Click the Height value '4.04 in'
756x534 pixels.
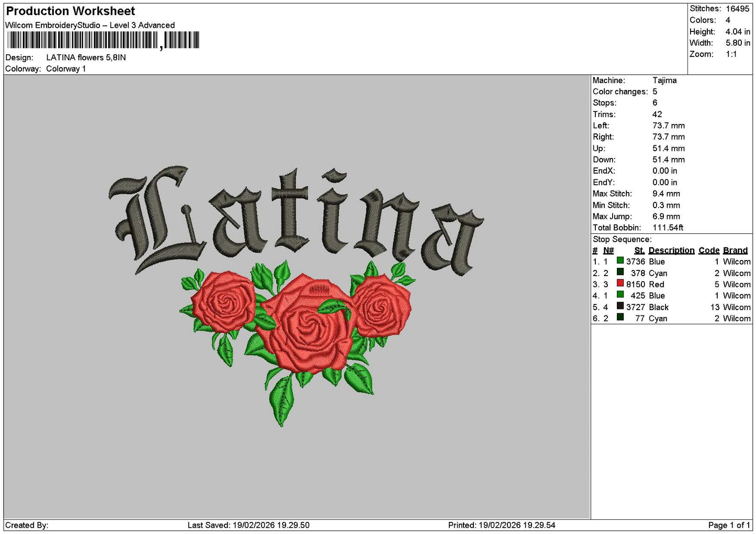[738, 31]
